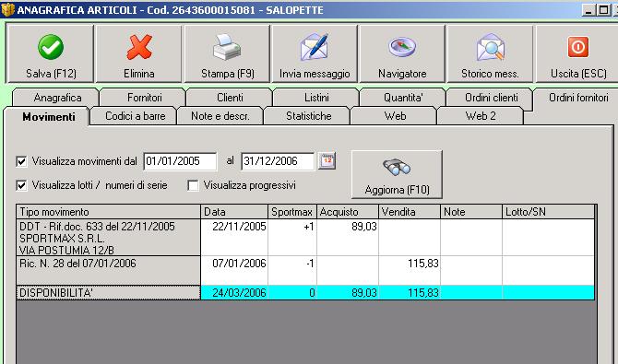Open the calendar picker next to end date
This screenshot has height=364, width=618.
tap(327, 161)
